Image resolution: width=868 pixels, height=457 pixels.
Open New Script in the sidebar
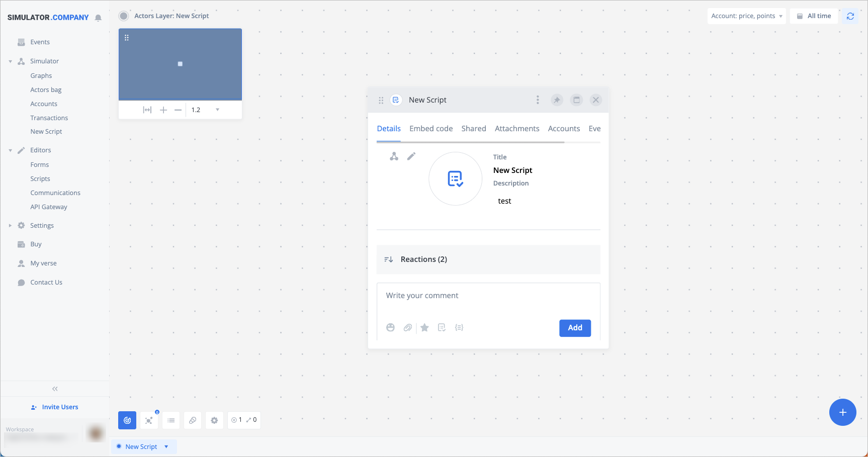coord(46,132)
